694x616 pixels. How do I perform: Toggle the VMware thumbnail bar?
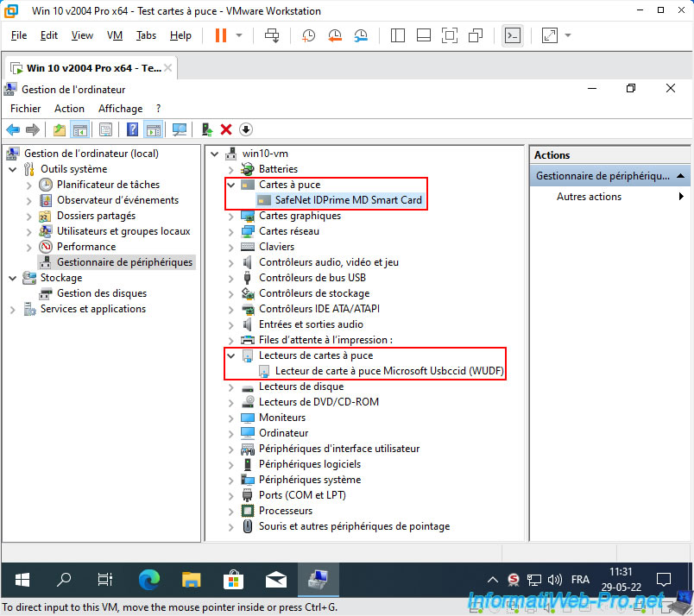[424, 35]
